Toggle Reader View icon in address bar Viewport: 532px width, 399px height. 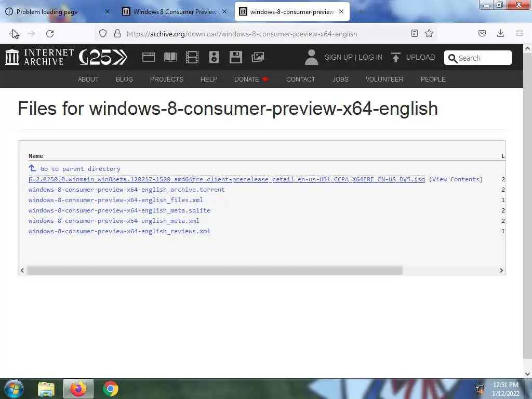pos(414,33)
